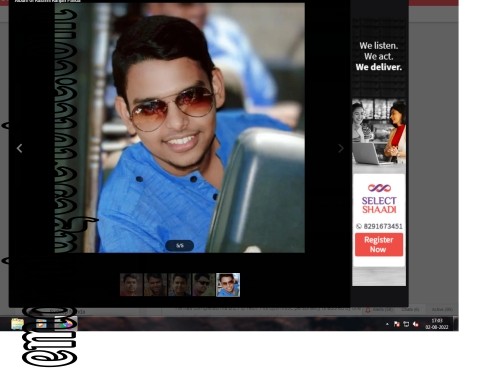
Task: Open the second pinned app in the taskbar
Action: click(41, 324)
